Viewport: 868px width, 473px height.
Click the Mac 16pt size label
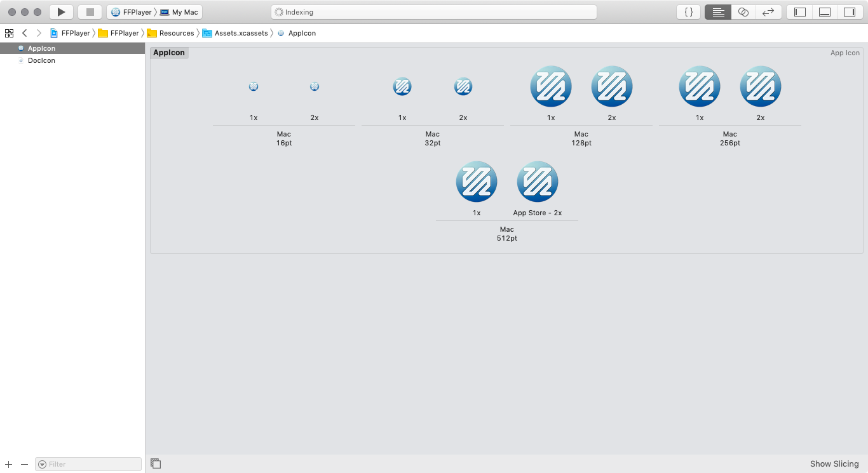[284, 138]
